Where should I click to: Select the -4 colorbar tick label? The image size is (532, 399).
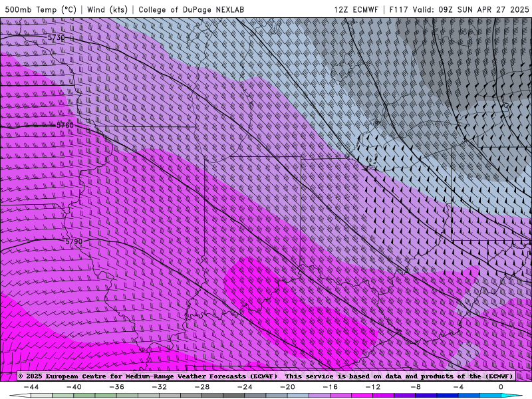(x=459, y=387)
